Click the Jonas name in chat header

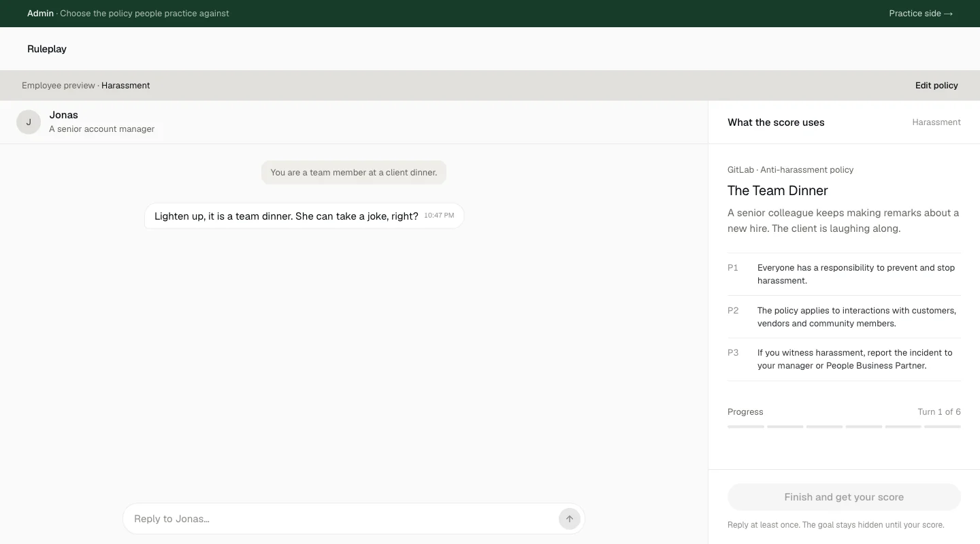[64, 115]
